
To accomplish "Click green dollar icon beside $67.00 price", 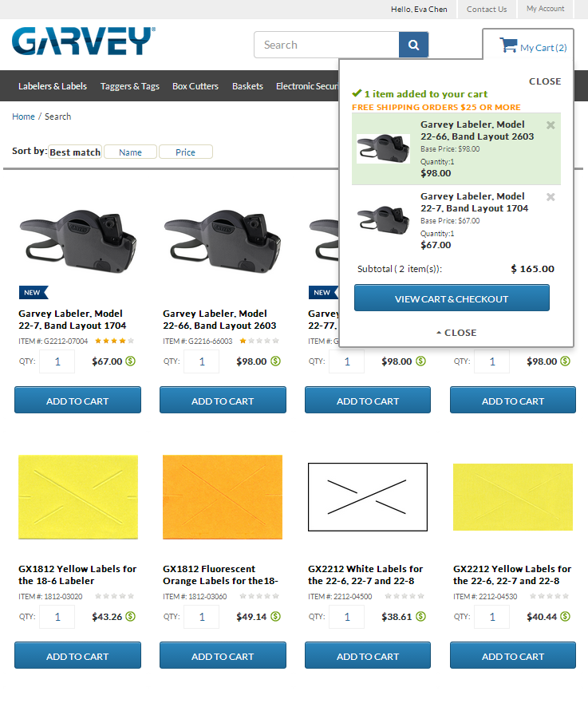I will point(130,361).
